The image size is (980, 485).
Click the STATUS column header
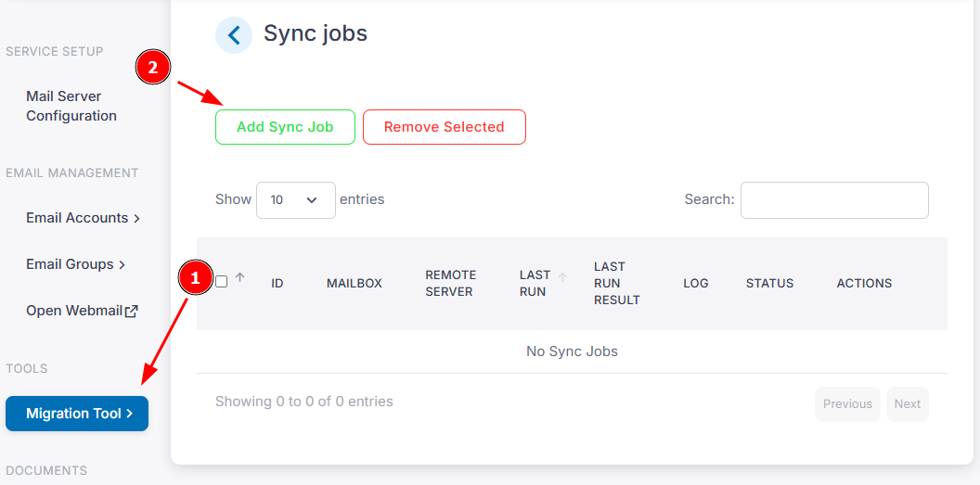click(x=769, y=284)
